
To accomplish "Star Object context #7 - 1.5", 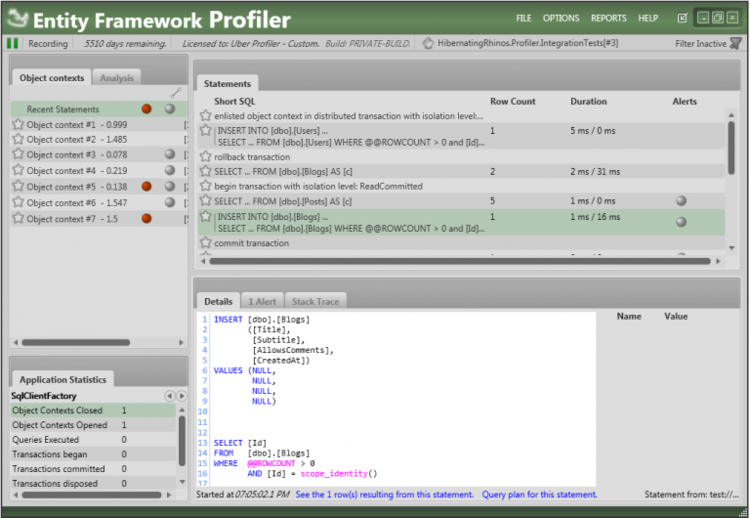I will (18, 219).
